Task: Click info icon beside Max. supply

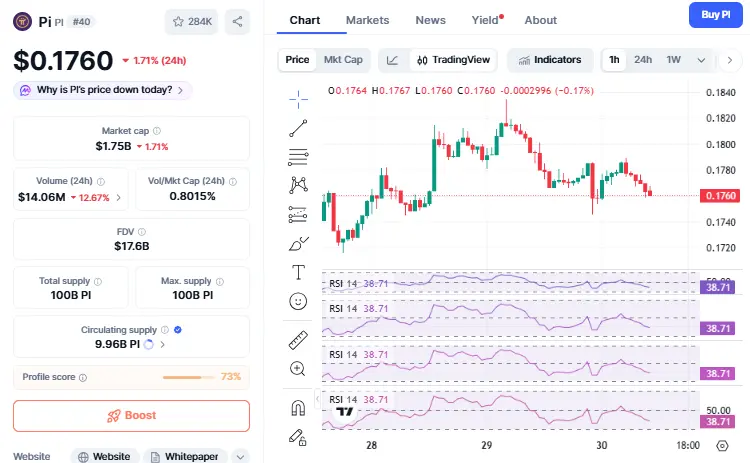Action: [x=220, y=281]
